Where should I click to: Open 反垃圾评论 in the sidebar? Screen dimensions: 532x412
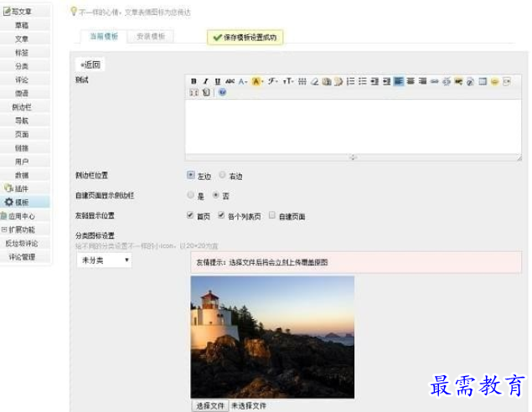click(x=22, y=243)
